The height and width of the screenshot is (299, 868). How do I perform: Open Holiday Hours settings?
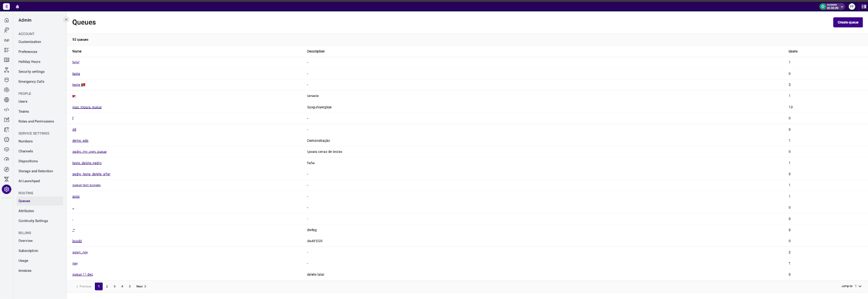(x=29, y=62)
